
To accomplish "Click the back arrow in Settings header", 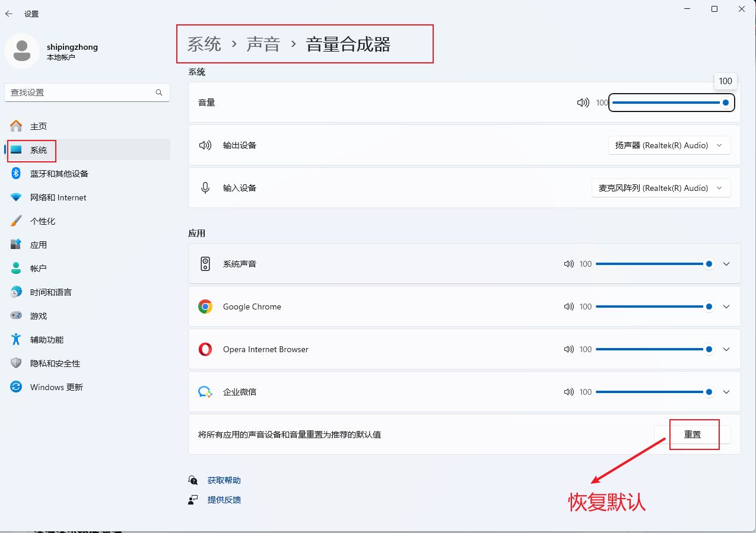I will coord(9,14).
